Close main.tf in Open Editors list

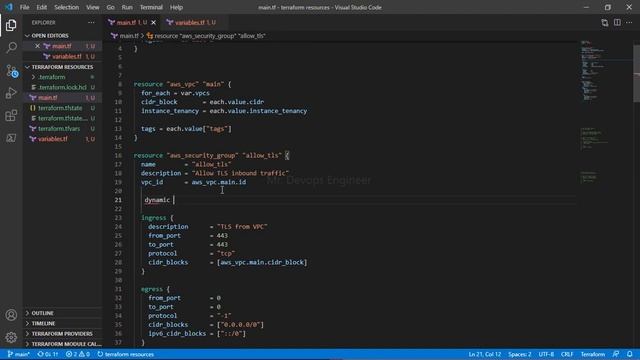click(38, 46)
